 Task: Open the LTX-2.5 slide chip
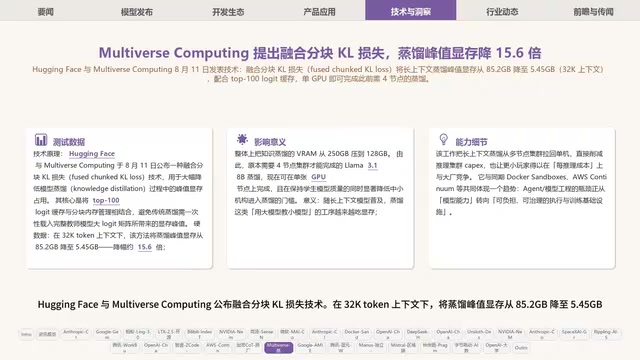[169, 334]
